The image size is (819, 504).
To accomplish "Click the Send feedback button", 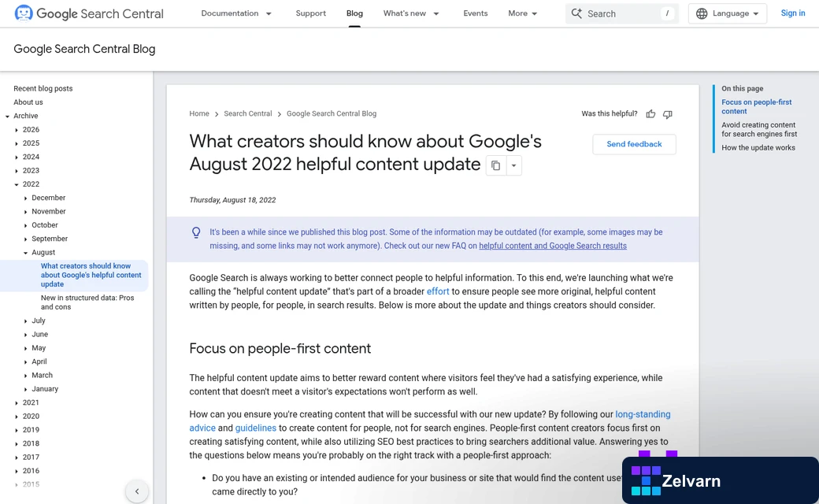I will click(634, 144).
